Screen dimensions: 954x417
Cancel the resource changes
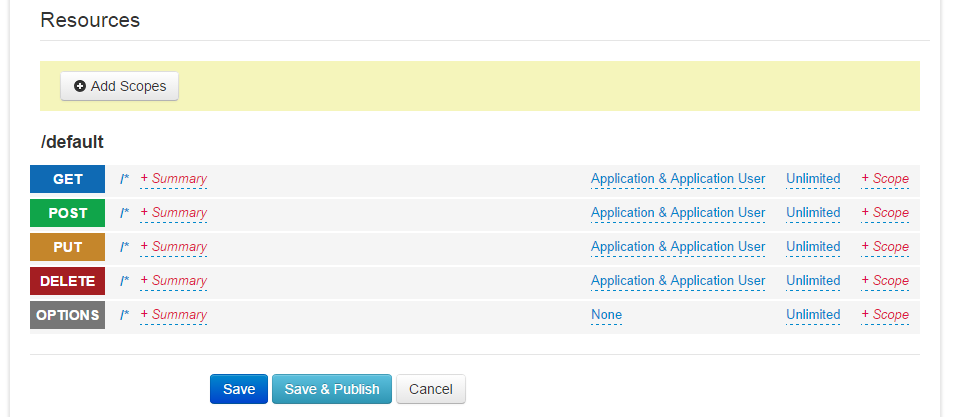(x=430, y=389)
